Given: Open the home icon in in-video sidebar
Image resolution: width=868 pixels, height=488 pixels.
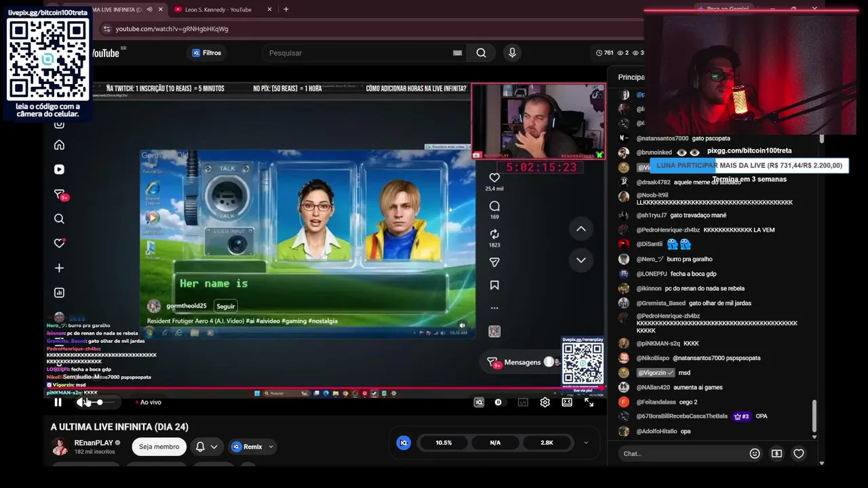Looking at the screenshot, I should (59, 145).
